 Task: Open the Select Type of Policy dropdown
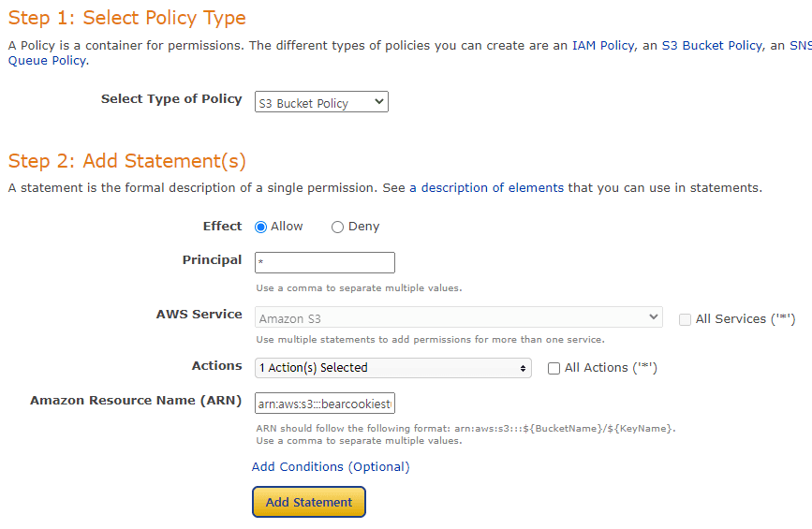(x=321, y=103)
